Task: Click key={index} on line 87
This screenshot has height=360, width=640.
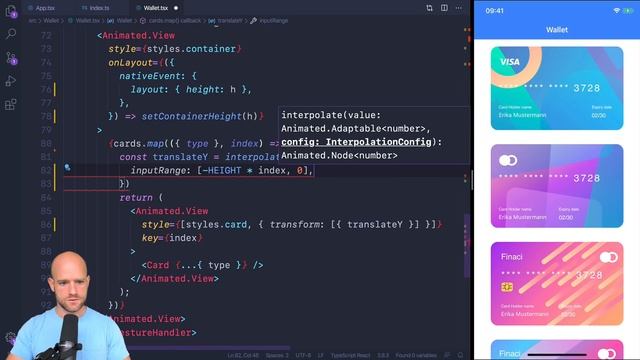Action: [x=172, y=238]
